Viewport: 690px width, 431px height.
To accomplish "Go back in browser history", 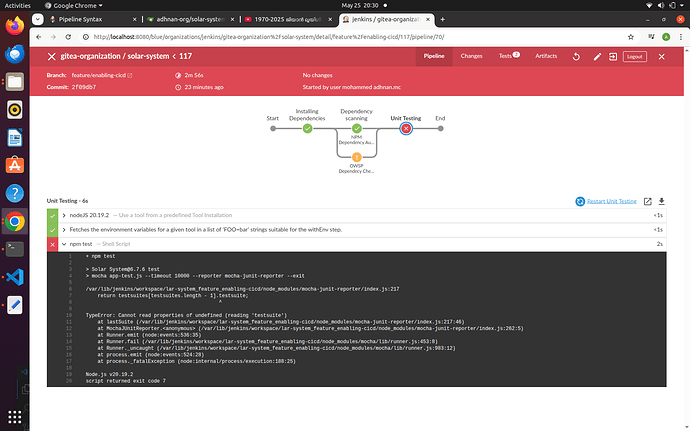I will click(39, 37).
